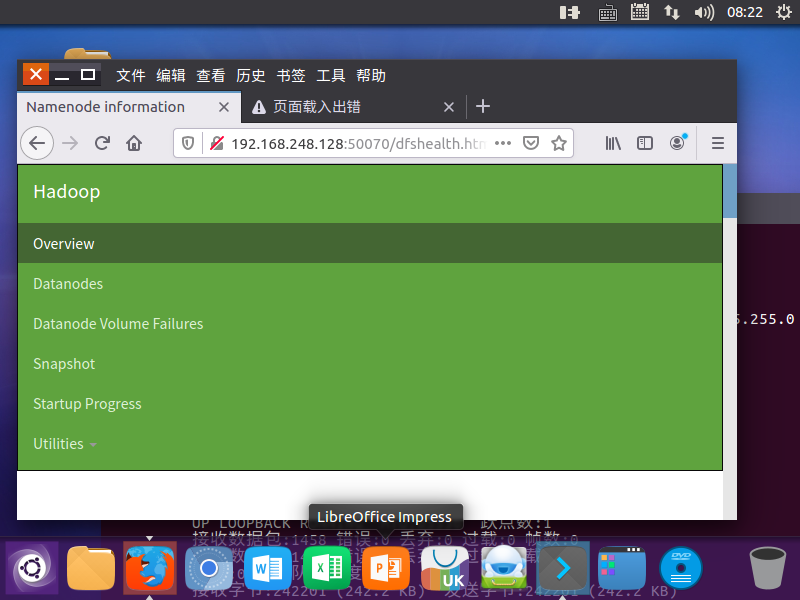This screenshot has width=800, height=600.
Task: Launch LibreOffice Calc from dock
Action: (327, 568)
